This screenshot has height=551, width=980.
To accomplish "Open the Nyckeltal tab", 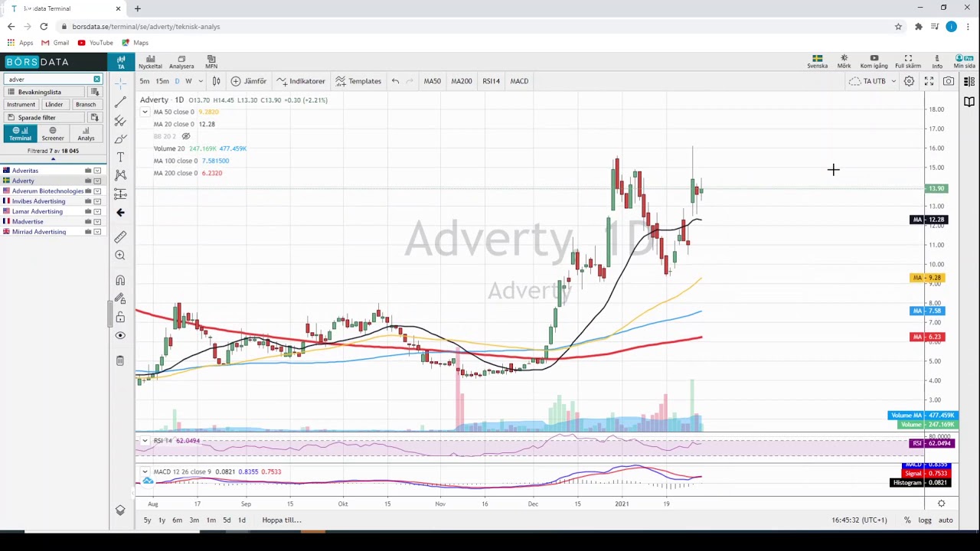I will coord(151,62).
